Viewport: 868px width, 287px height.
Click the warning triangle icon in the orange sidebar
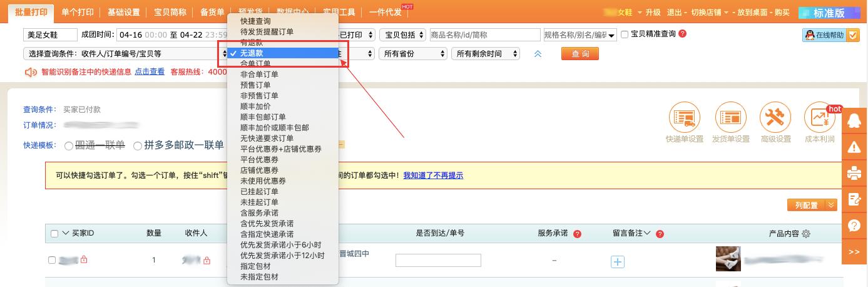pyautogui.click(x=854, y=147)
